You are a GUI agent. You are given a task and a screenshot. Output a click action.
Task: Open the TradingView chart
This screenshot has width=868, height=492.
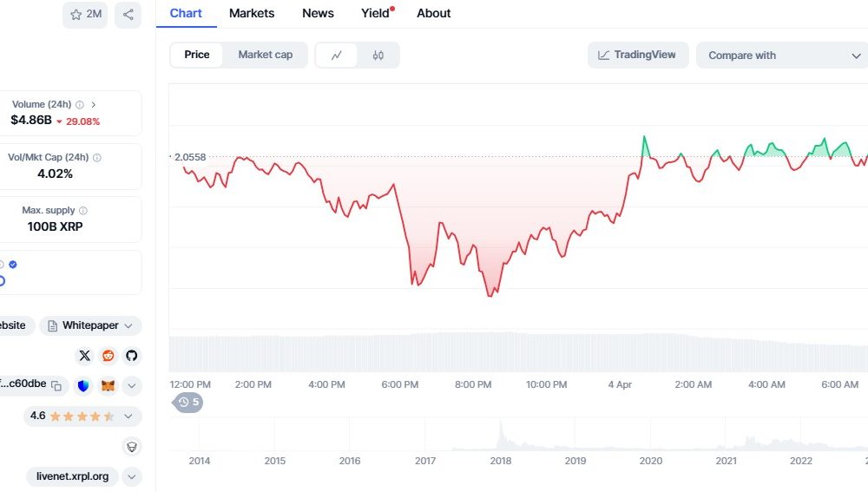pos(638,55)
